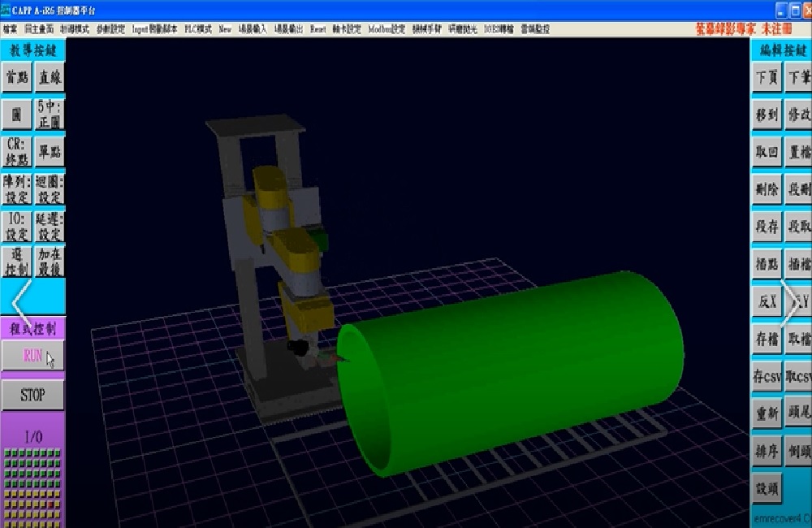Click the 插檔 button
Image resolution: width=812 pixels, height=528 pixels.
[798, 264]
